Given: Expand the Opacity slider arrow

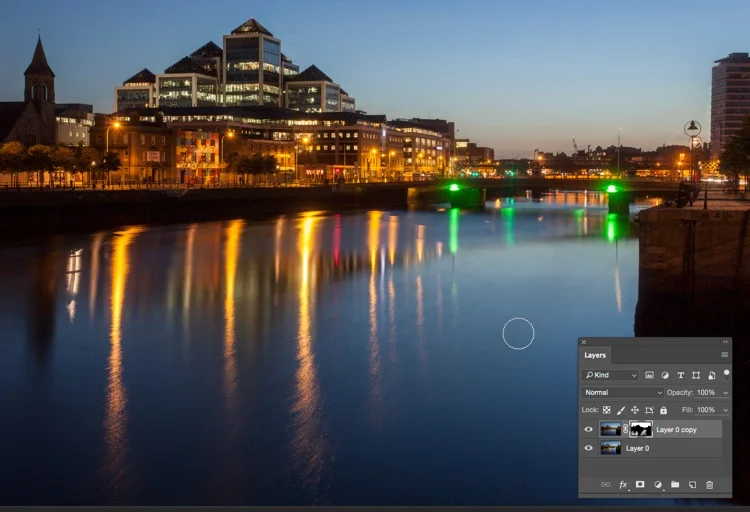Looking at the screenshot, I should tap(726, 393).
